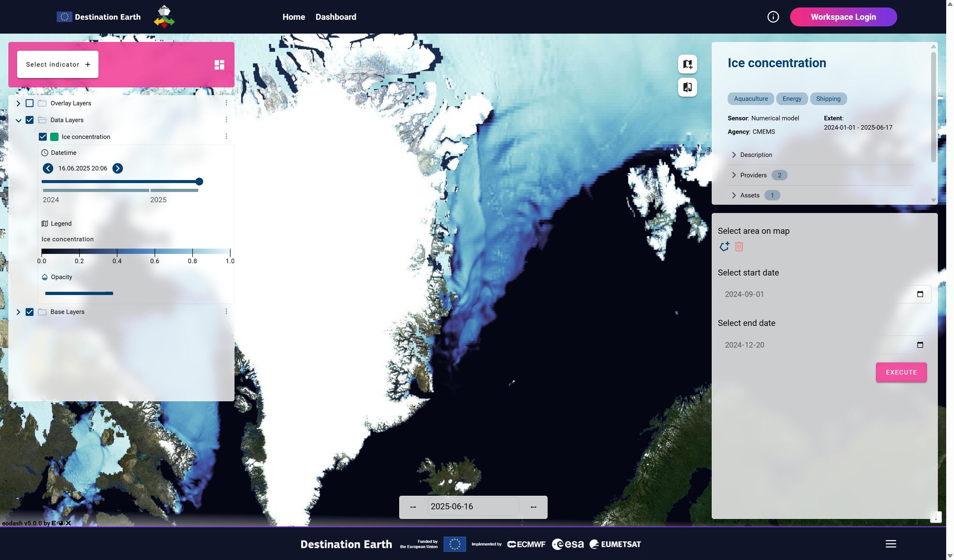Image resolution: width=954 pixels, height=560 pixels.
Task: Click the red trash delete area icon
Action: [x=738, y=247]
